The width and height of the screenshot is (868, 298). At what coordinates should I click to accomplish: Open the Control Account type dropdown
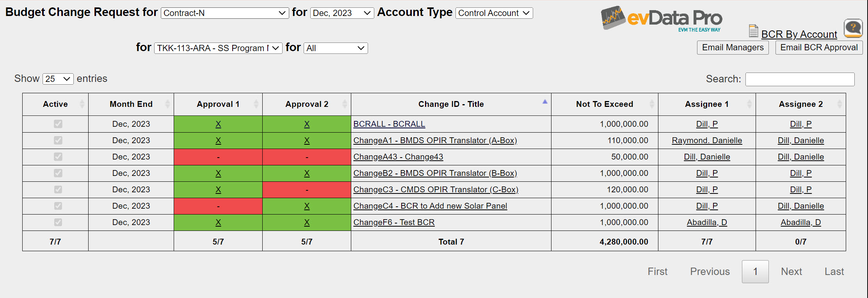(x=494, y=13)
